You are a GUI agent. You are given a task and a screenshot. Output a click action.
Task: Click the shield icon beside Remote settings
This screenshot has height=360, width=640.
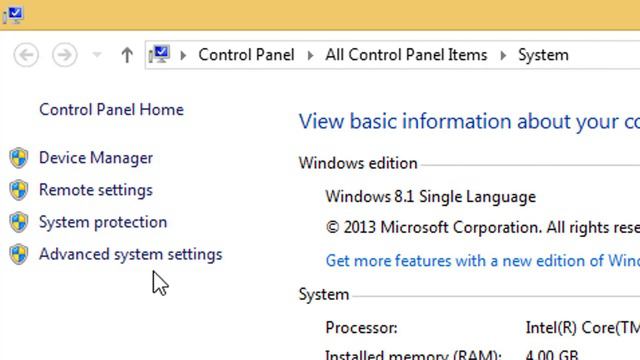click(x=19, y=190)
